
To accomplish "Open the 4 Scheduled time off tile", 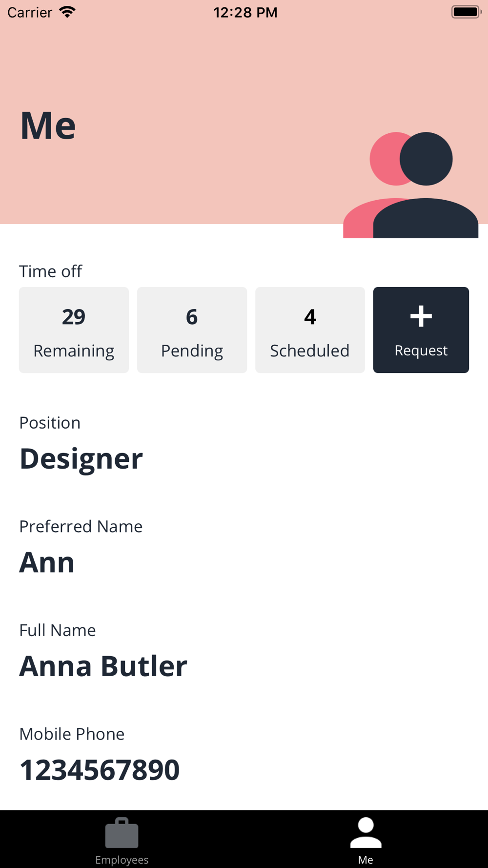I will [x=310, y=330].
